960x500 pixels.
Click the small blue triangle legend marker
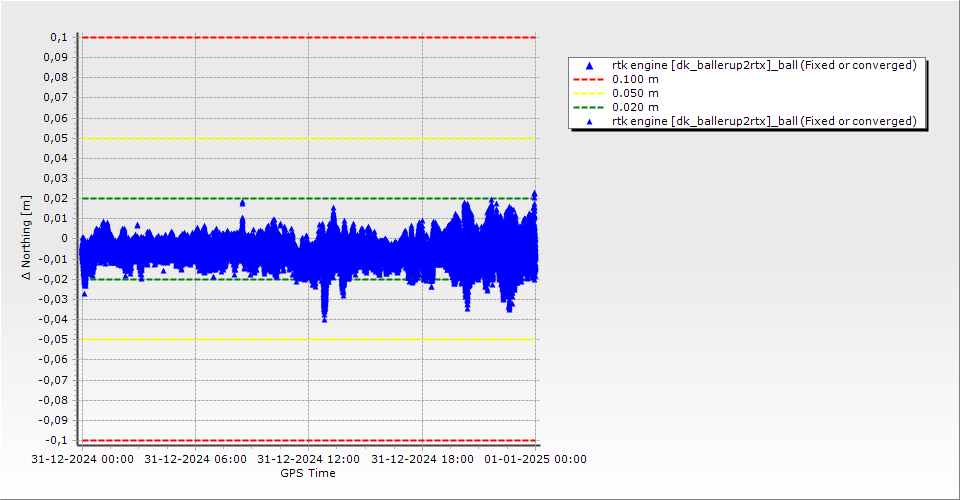click(590, 122)
